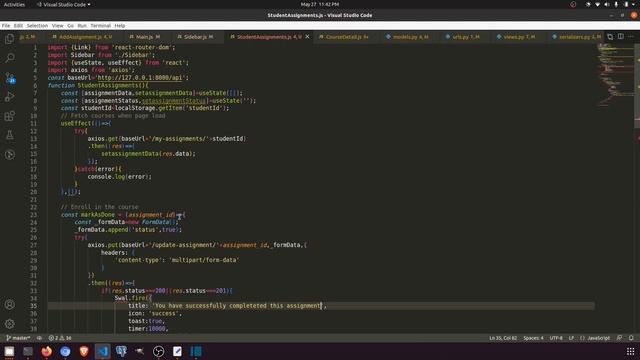Click 'multipart/form-data' string on line 29

point(204,260)
